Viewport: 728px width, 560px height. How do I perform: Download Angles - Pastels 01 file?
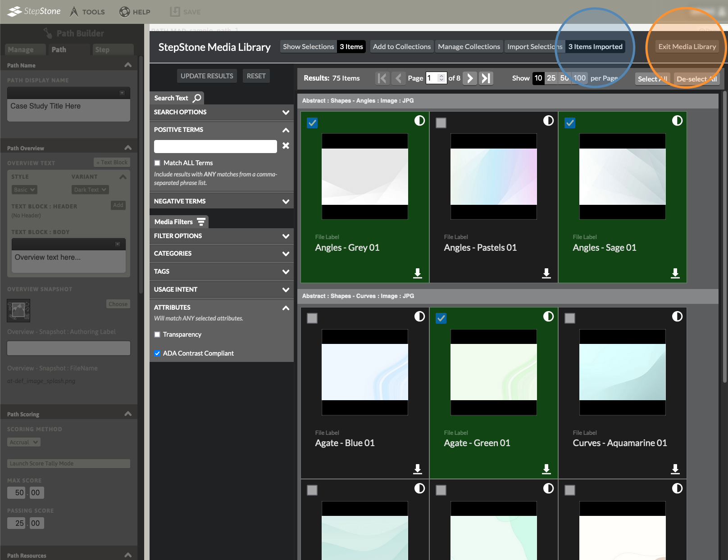[546, 273]
